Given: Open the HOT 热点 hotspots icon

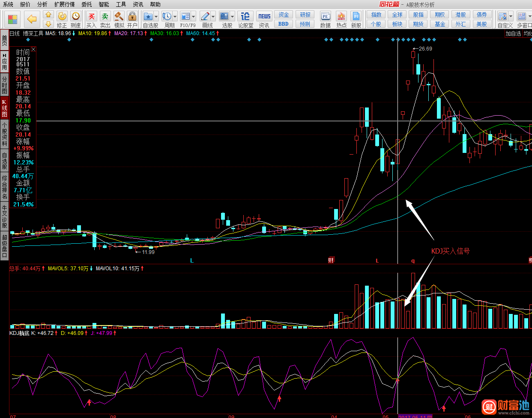Looking at the screenshot, I should (x=341, y=19).
